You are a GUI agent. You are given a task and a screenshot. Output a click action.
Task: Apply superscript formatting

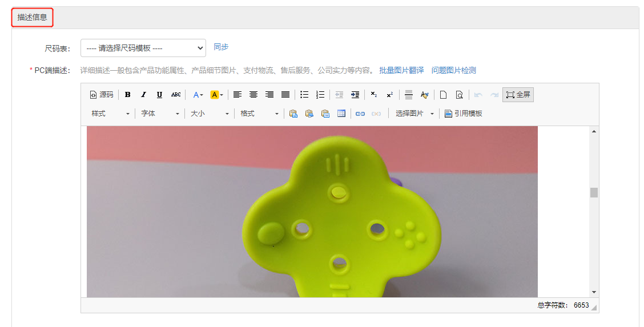pyautogui.click(x=390, y=95)
